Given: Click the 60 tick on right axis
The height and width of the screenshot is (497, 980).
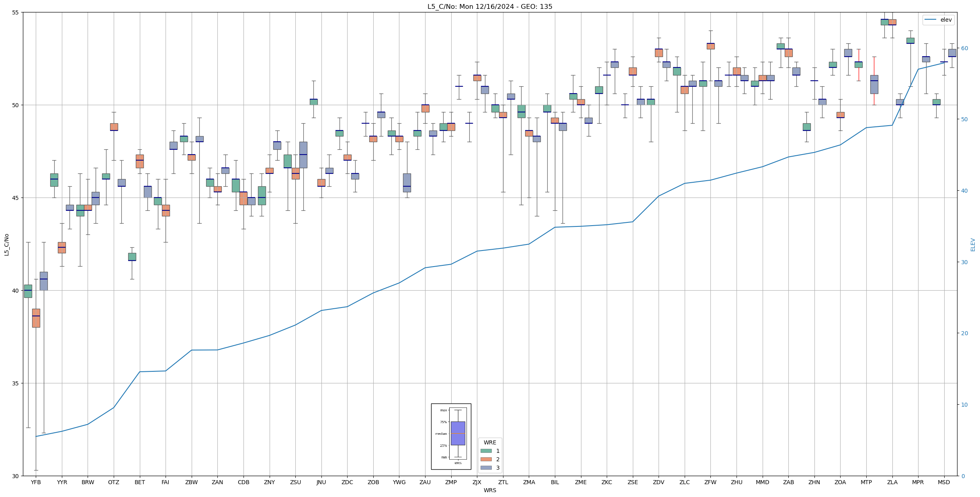Looking at the screenshot, I should click(964, 48).
